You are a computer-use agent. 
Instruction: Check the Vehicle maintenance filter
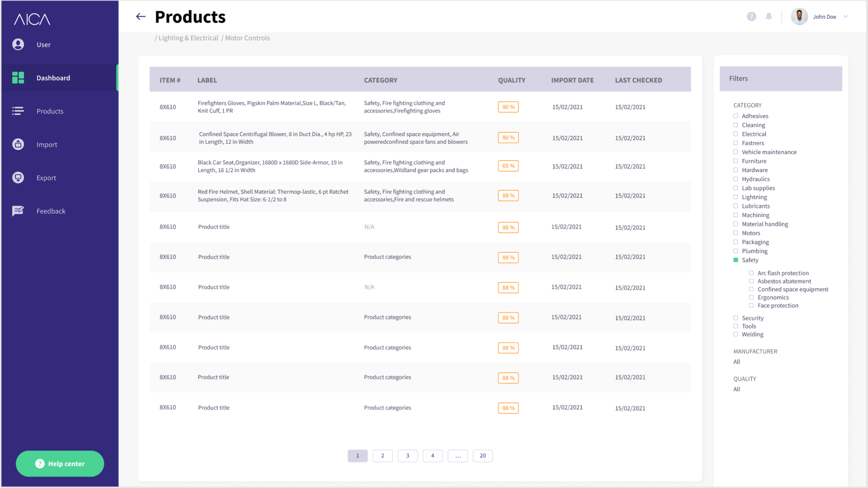point(736,152)
